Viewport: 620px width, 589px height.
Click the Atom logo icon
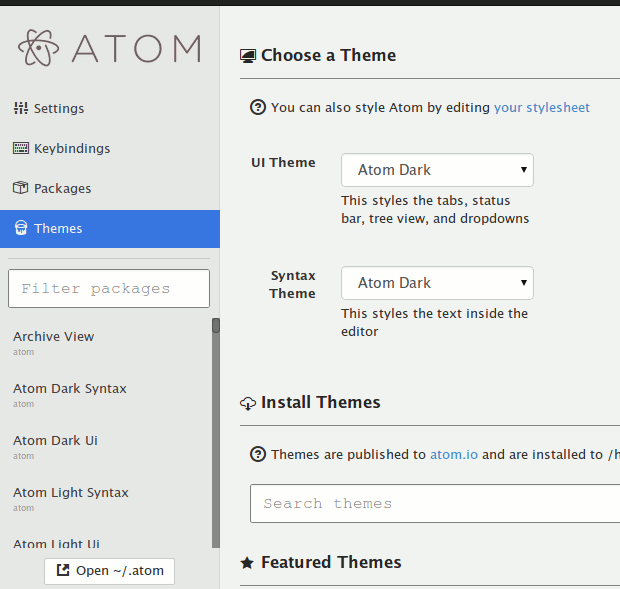point(39,48)
